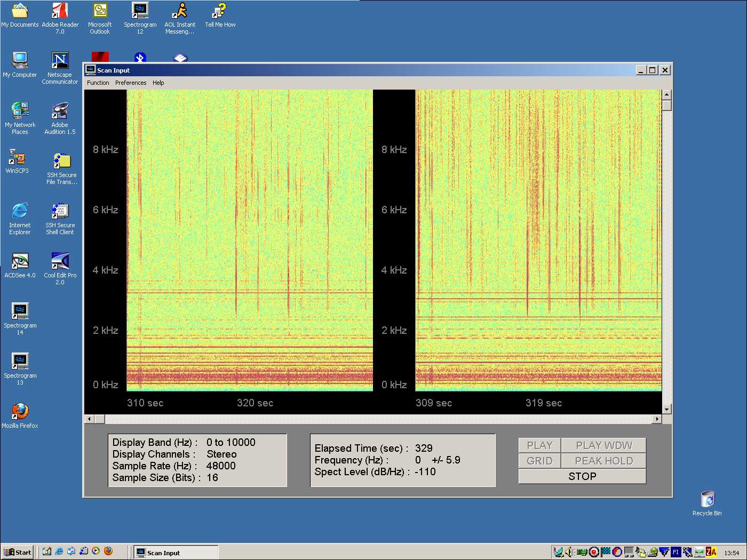Click the Bluetooth desktop icon behind window

coord(140,57)
